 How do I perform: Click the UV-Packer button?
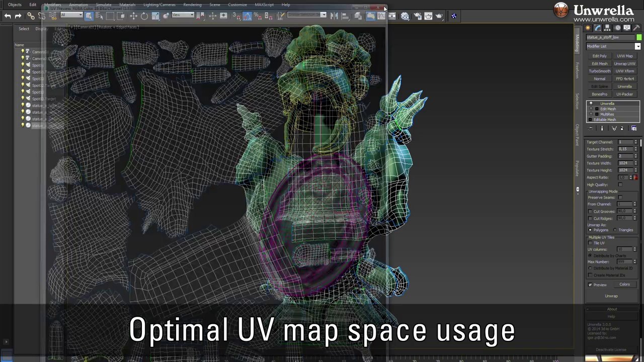coord(625,94)
